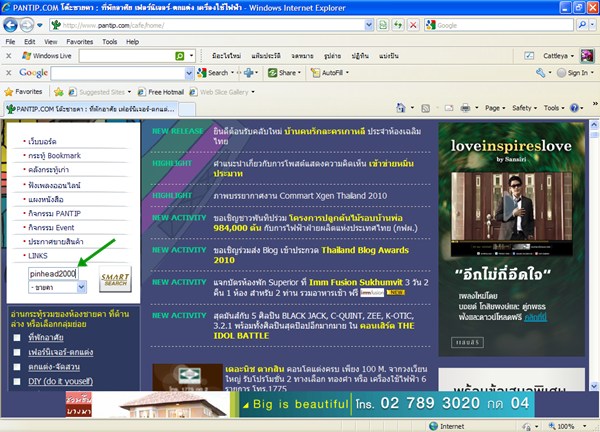Close the Google toolbar
The image size is (600, 432).
[8, 73]
